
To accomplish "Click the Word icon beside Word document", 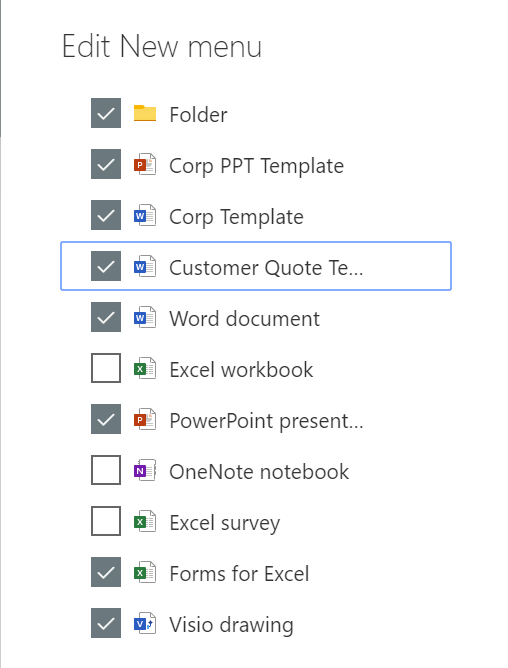I will pyautogui.click(x=145, y=317).
